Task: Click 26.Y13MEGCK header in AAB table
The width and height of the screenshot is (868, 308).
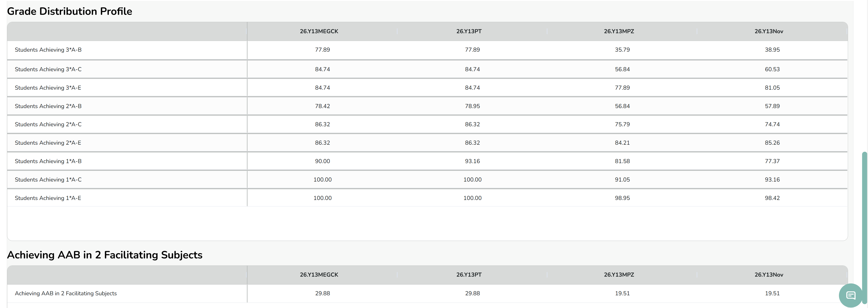Action: click(319, 275)
